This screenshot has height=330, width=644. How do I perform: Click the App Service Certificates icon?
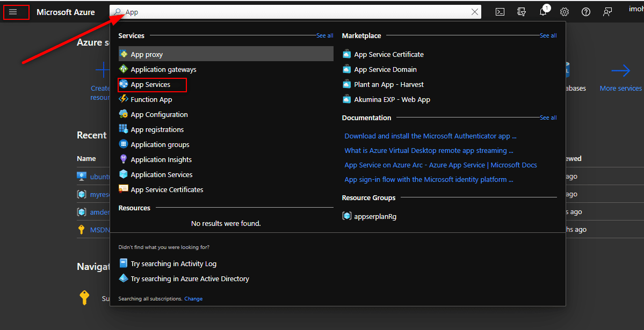[x=123, y=189]
